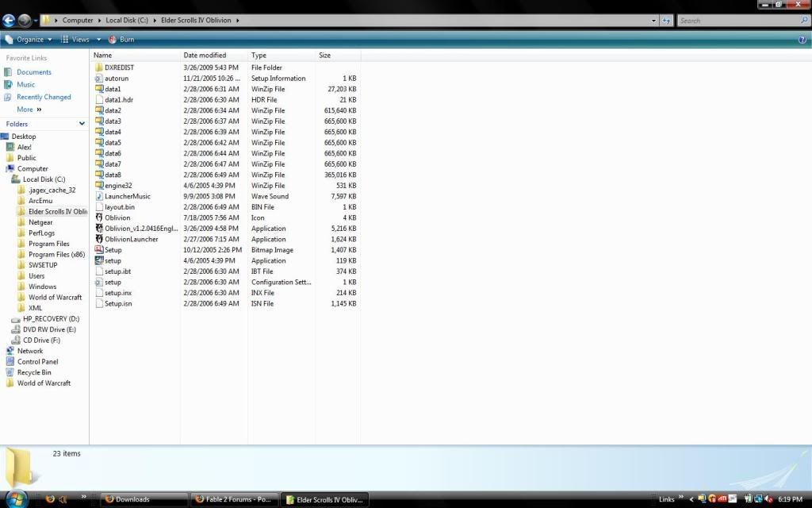Expand the Links toolbar chevron on taskbar
Image resolution: width=812 pixels, height=508 pixels.
[x=681, y=498]
